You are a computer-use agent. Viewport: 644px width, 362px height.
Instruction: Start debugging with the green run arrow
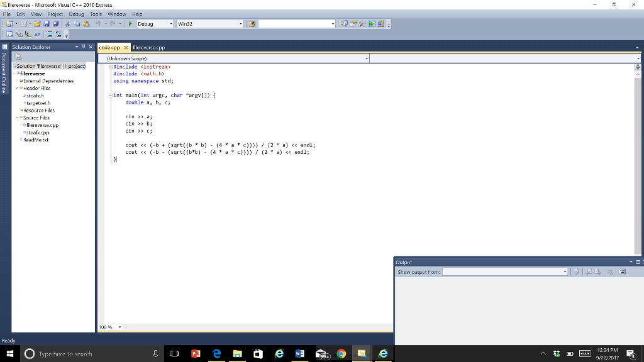coord(130,24)
